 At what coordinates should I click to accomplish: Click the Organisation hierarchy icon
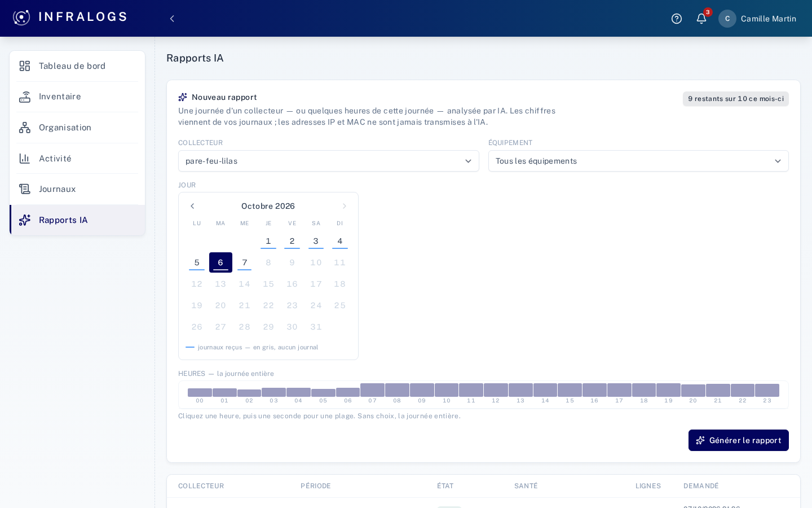pos(25,128)
